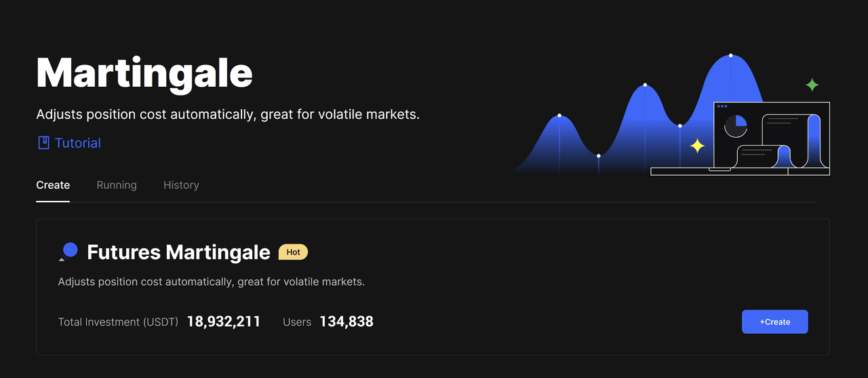Switch to the Create tab
868x378 pixels.
click(x=53, y=185)
